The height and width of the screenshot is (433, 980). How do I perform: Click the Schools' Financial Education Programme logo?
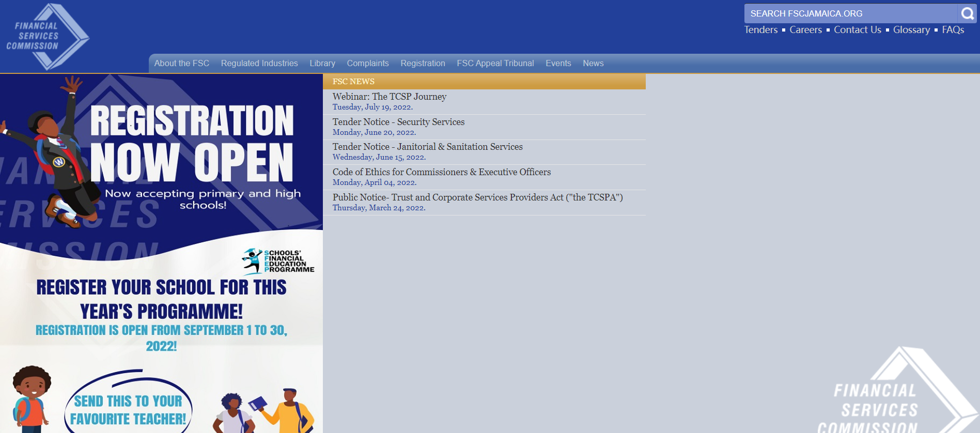[x=278, y=261]
